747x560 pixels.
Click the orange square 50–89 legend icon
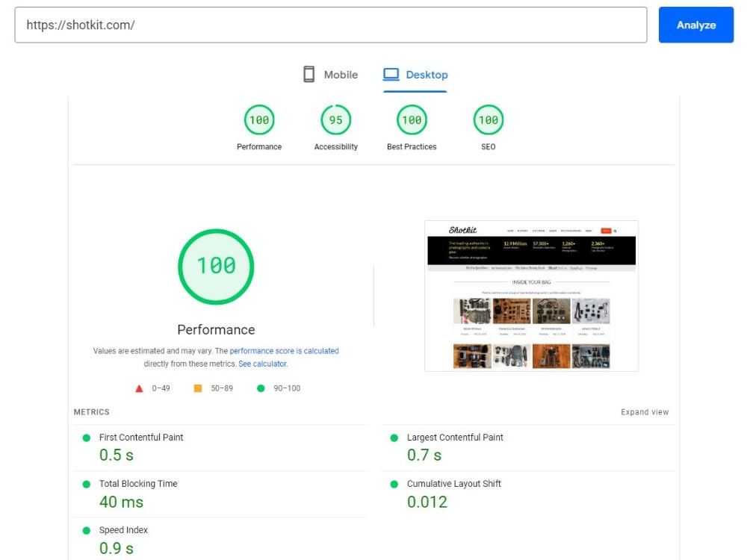click(198, 388)
